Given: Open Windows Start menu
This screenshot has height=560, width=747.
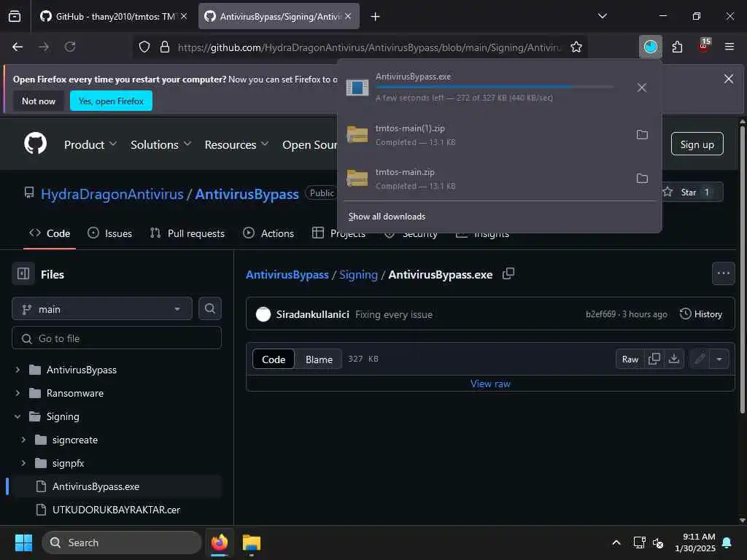Looking at the screenshot, I should point(23,542).
